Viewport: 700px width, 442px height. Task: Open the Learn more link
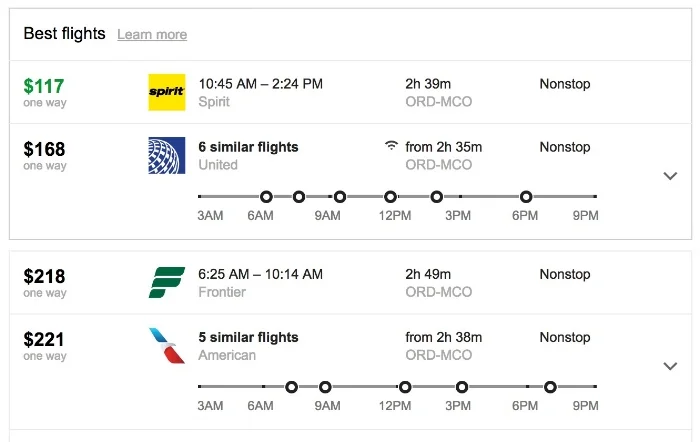pyautogui.click(x=152, y=35)
